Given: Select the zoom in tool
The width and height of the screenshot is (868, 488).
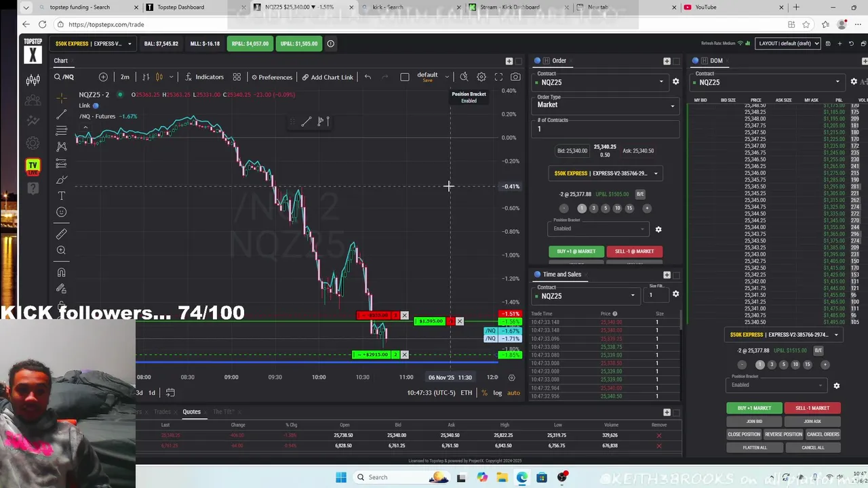Looking at the screenshot, I should tap(62, 250).
